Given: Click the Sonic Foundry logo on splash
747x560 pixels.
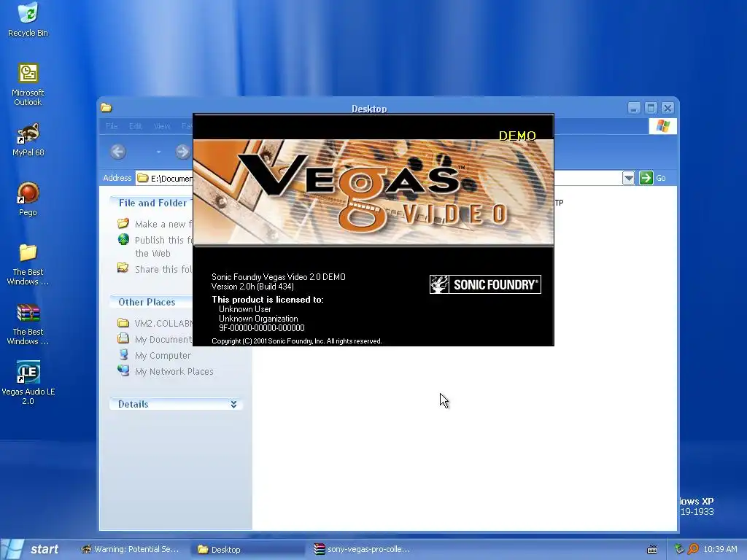Looking at the screenshot, I should 485,284.
